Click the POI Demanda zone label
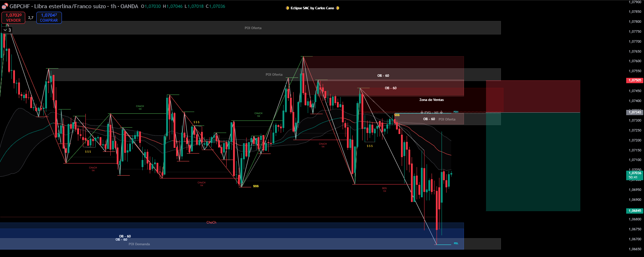 click(139, 244)
